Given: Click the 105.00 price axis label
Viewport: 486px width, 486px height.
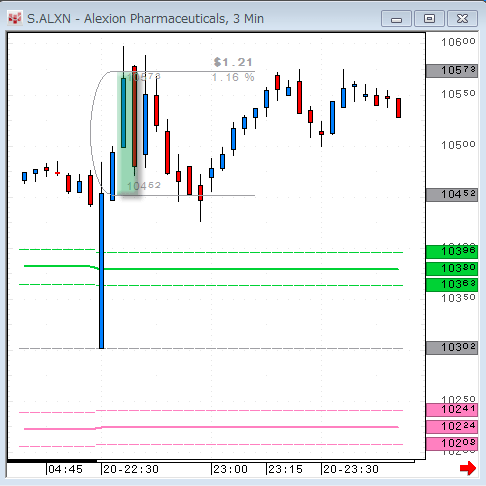Looking at the screenshot, I should 458,145.
